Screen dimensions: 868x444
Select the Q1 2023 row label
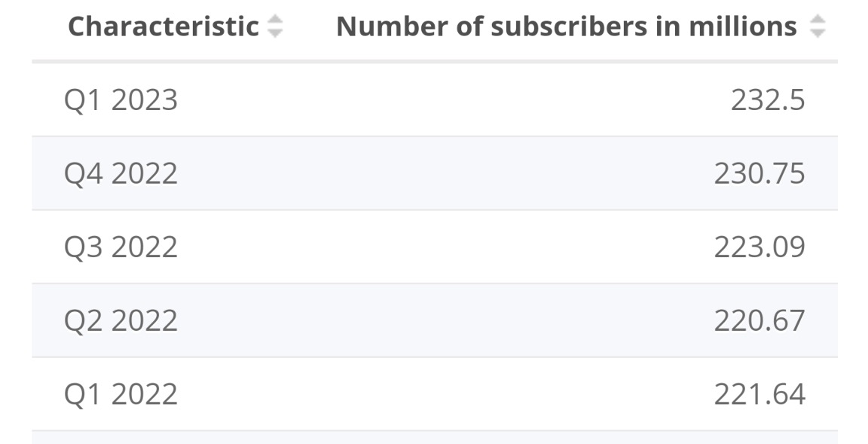tap(121, 100)
